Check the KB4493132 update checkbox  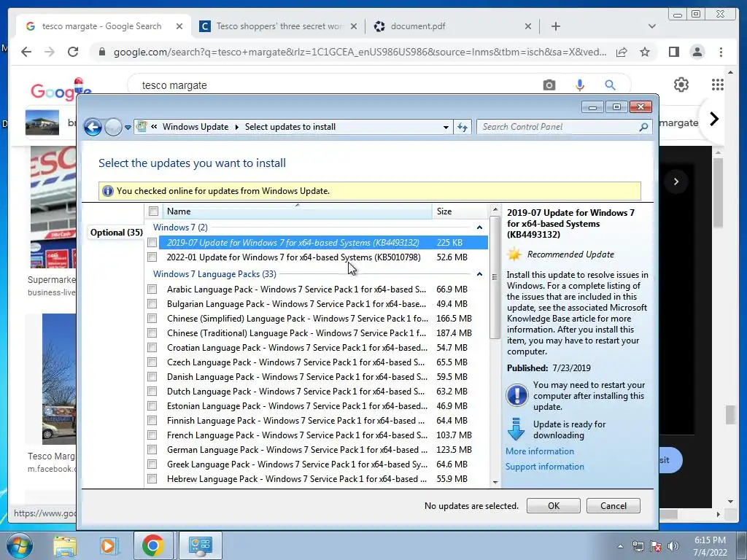pyautogui.click(x=152, y=242)
